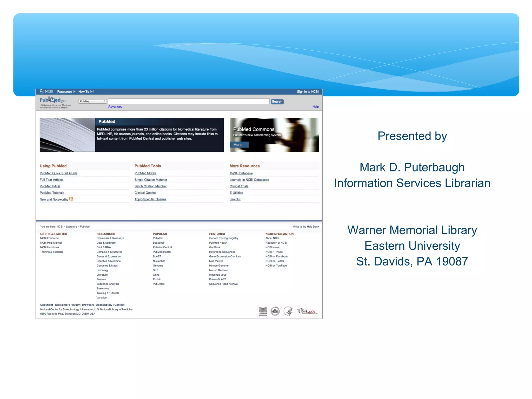Image resolution: width=532 pixels, height=399 pixels.
Task: Open Chemicals & Bioassays footer link
Action: point(110,238)
